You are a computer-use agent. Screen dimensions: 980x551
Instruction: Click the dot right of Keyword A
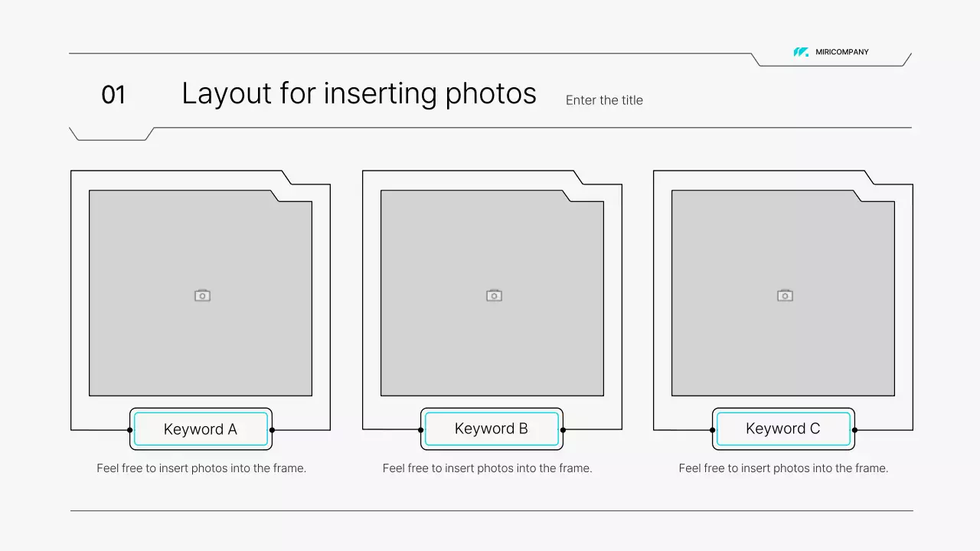[272, 430]
